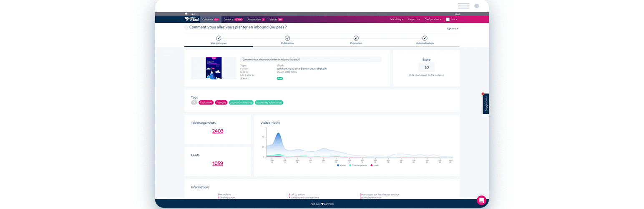The height and width of the screenshot is (209, 644).
Task: Click the back arrow beside the title
Action: point(186,27)
